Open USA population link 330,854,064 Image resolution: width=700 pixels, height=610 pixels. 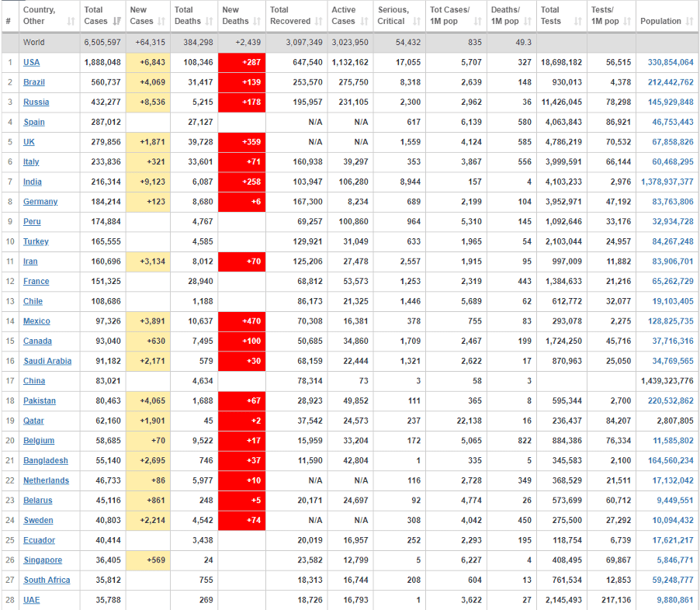pyautogui.click(x=671, y=63)
